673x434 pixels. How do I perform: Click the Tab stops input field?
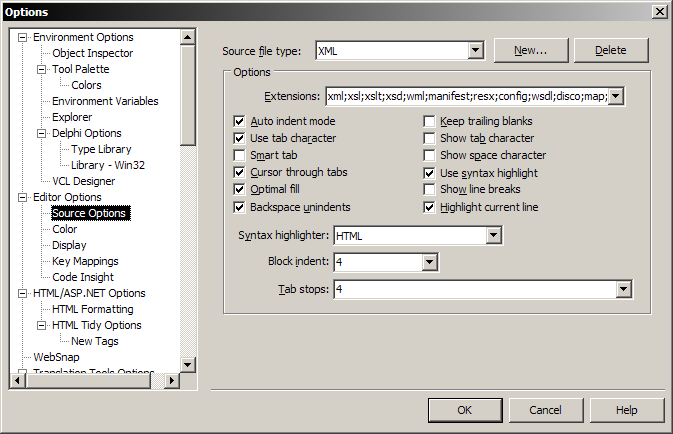pyautogui.click(x=475, y=289)
